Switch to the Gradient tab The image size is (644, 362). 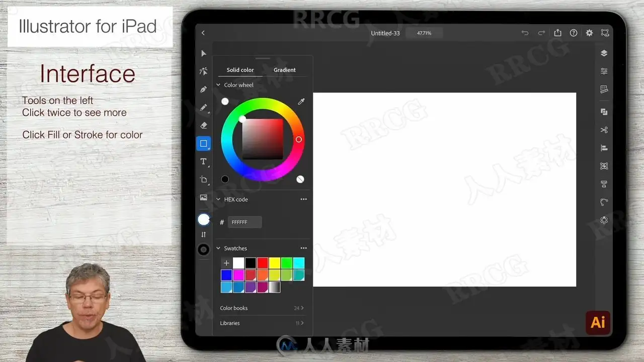[285, 70]
